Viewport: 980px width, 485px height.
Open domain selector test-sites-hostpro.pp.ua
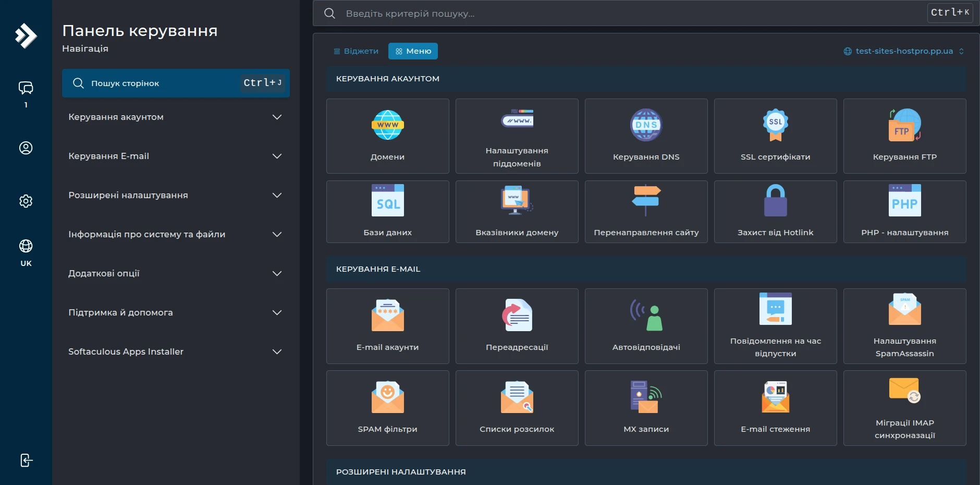point(904,51)
